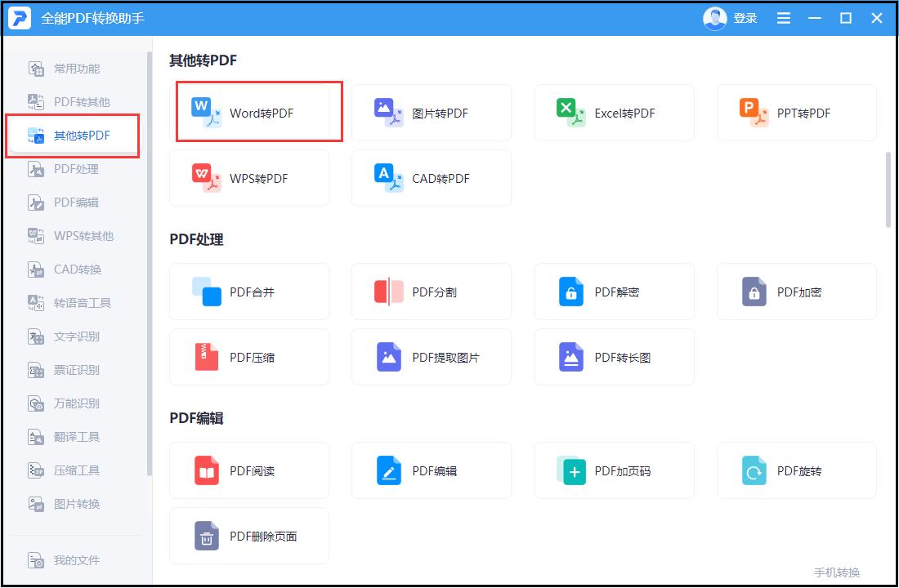The height and width of the screenshot is (588, 899).
Task: Click the sidebar vertical scrollbar
Action: pyautogui.click(x=150, y=264)
